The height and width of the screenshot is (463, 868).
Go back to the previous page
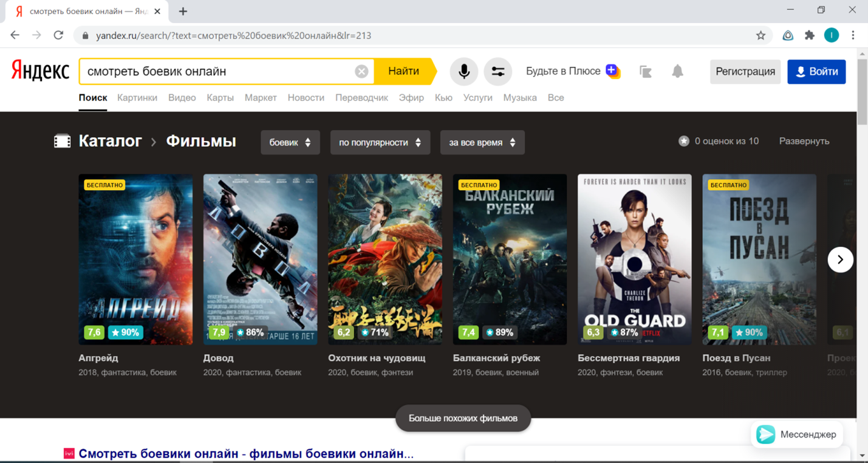(x=15, y=35)
